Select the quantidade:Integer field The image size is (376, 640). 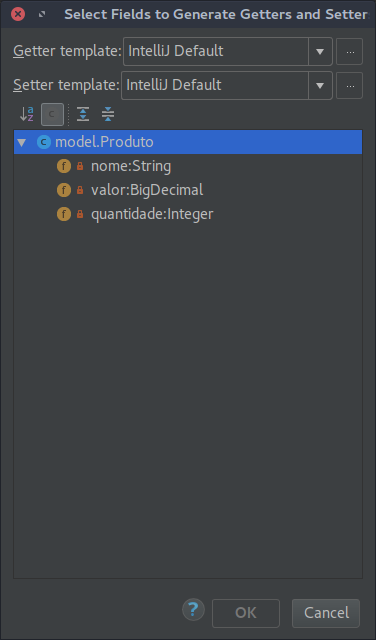(152, 214)
